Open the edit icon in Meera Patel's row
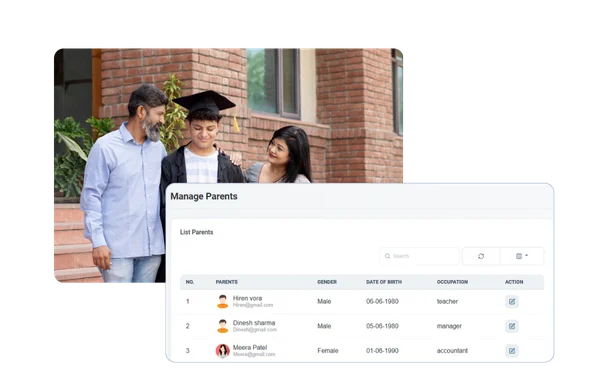The height and width of the screenshot is (380, 600). (512, 351)
